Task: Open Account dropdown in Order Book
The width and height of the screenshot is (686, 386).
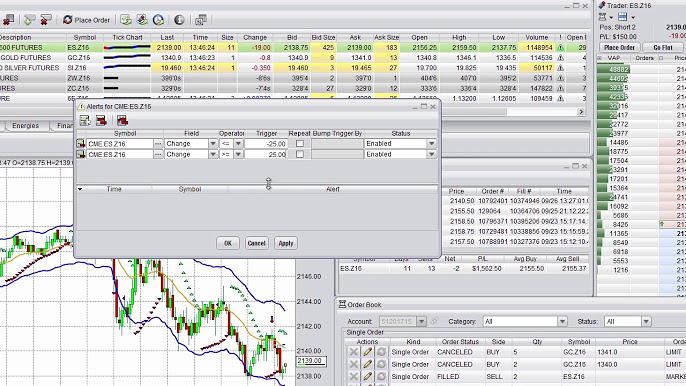Action: (x=421, y=322)
